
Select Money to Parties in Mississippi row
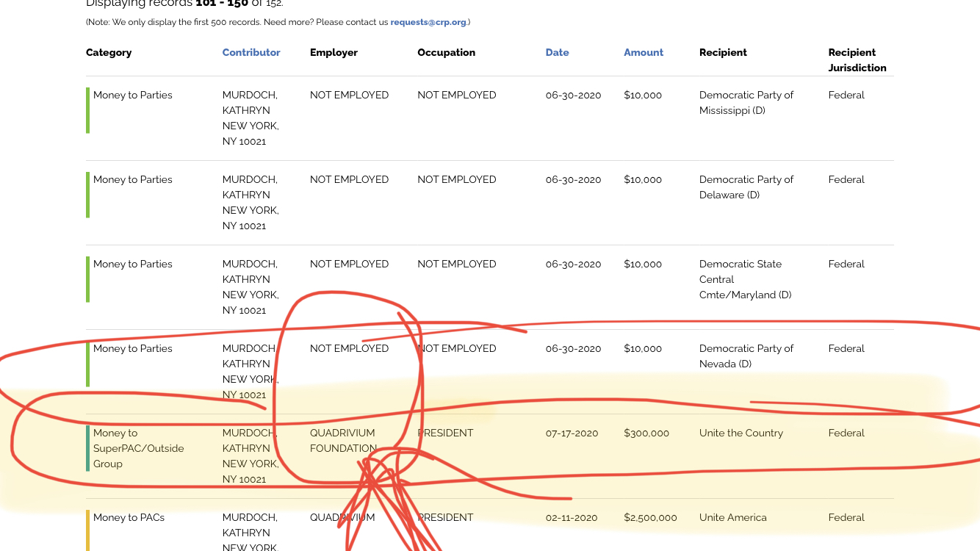[132, 95]
